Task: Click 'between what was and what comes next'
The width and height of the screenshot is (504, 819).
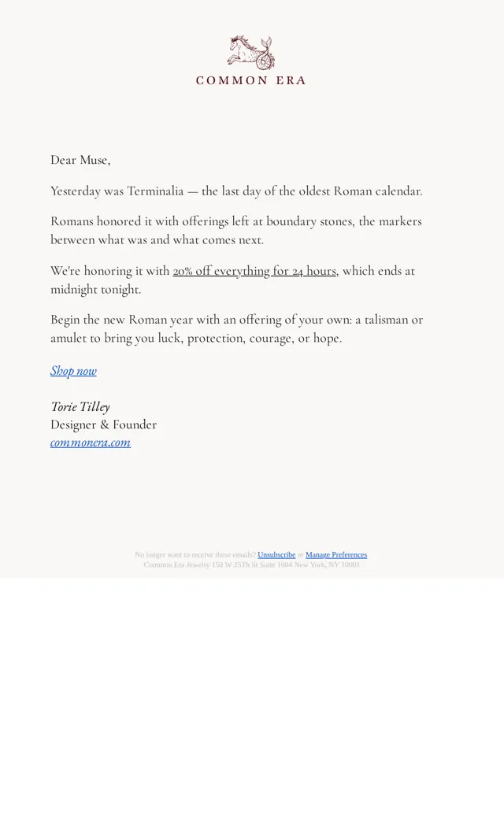Action: click(157, 239)
